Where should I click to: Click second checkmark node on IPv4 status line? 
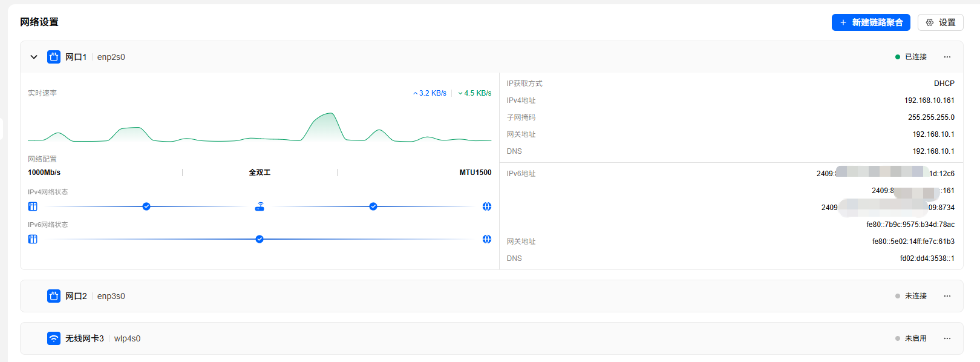coord(373,206)
